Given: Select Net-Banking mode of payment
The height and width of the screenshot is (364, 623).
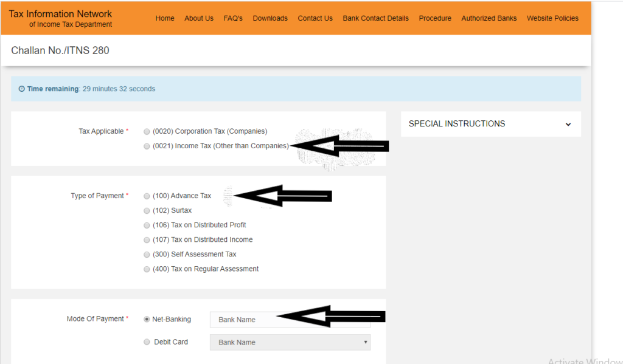Looking at the screenshot, I should pyautogui.click(x=147, y=319).
